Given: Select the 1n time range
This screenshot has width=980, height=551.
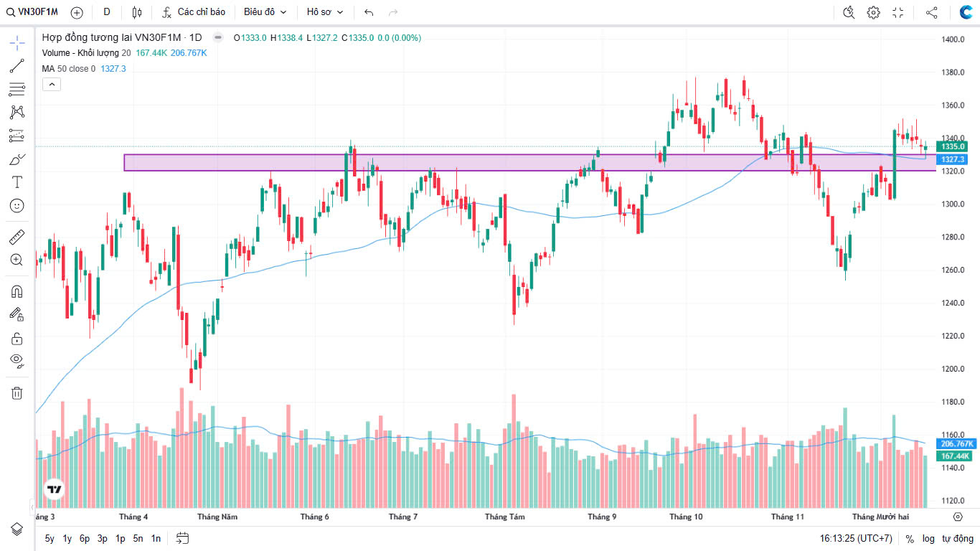Looking at the screenshot, I should click(x=156, y=538).
